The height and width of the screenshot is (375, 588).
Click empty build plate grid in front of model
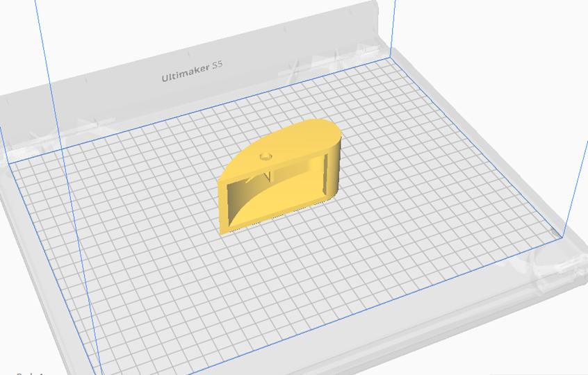point(292,292)
